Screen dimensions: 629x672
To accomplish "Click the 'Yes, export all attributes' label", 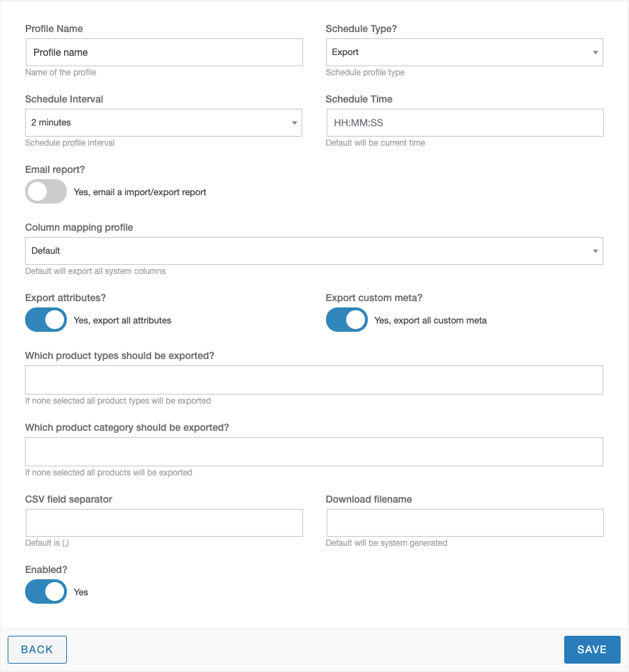I will 123,320.
